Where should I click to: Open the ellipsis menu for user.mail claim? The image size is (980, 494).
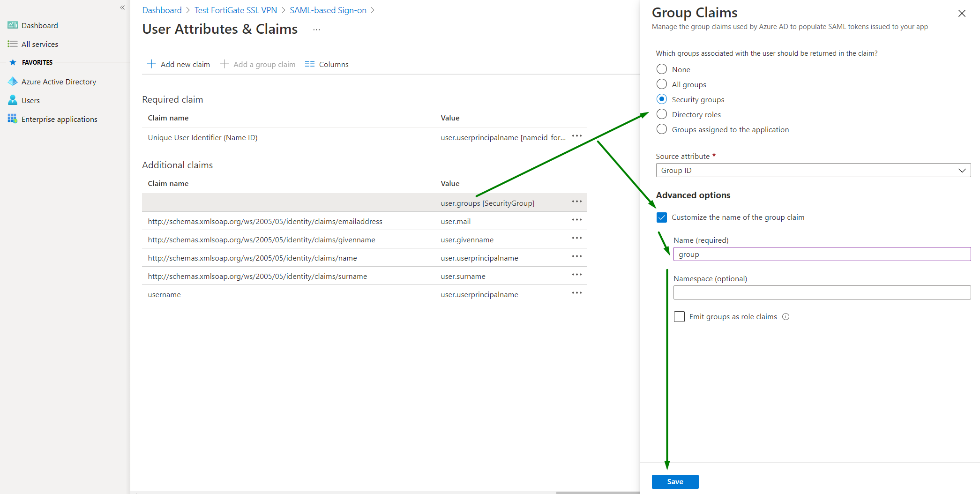click(576, 220)
